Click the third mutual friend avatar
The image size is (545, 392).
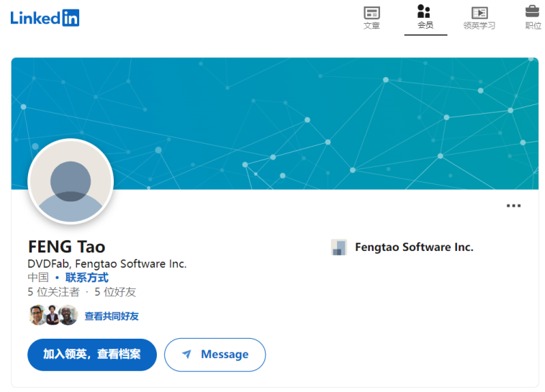click(68, 315)
